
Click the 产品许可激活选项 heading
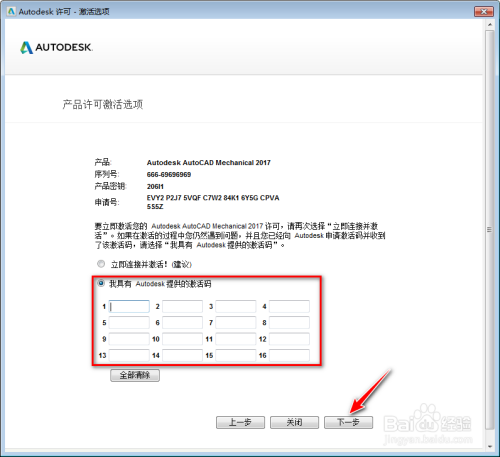point(103,104)
